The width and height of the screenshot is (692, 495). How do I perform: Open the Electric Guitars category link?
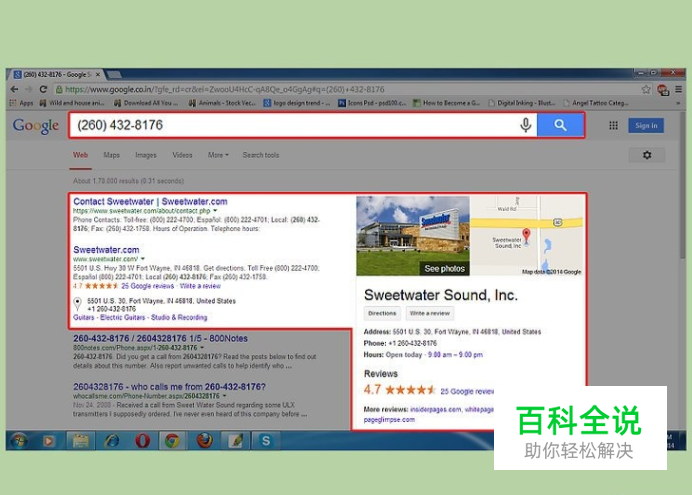[122, 317]
